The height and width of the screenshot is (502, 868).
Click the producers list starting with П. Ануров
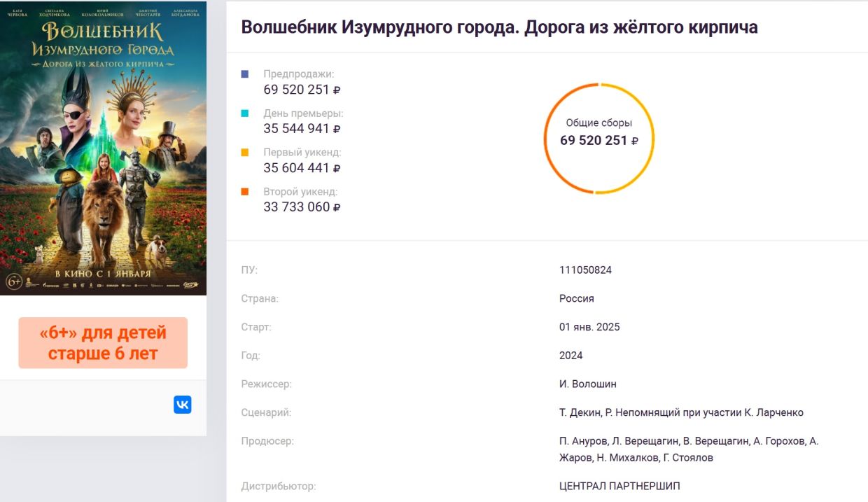[688, 449]
